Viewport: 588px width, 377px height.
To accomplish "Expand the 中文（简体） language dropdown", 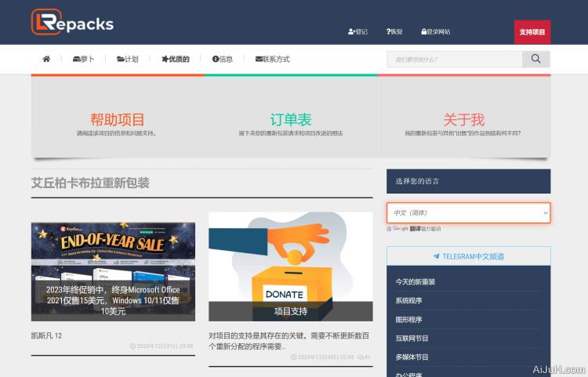I will click(x=468, y=212).
